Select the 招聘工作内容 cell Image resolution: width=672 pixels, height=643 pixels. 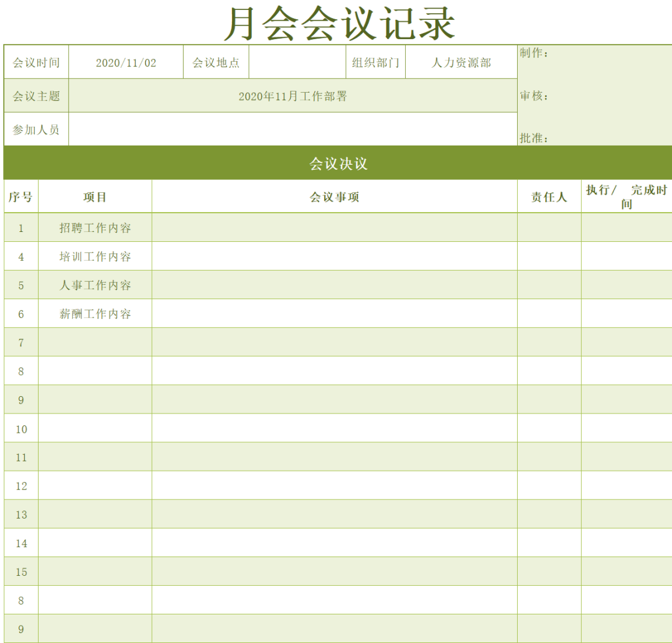pyautogui.click(x=95, y=228)
